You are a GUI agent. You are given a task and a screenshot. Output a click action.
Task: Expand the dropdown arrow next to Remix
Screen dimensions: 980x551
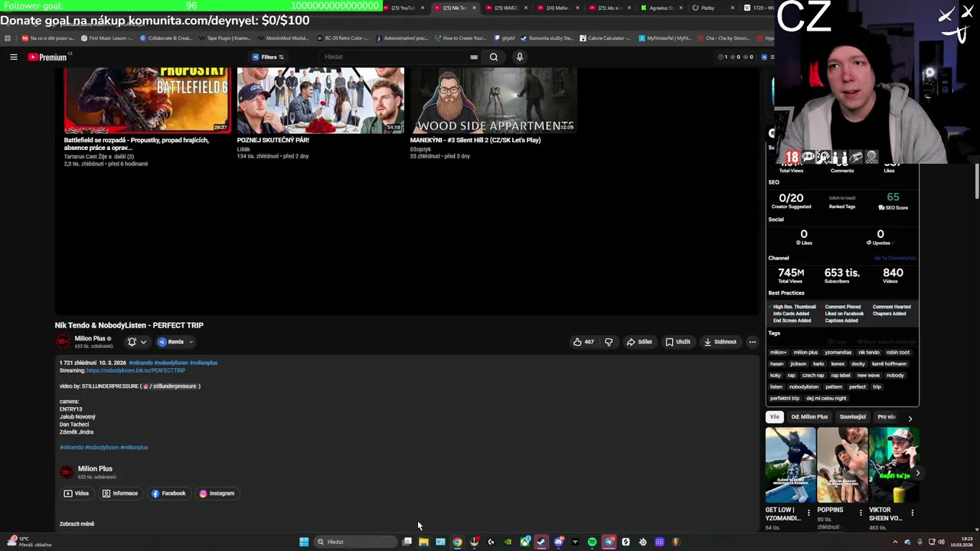point(191,342)
